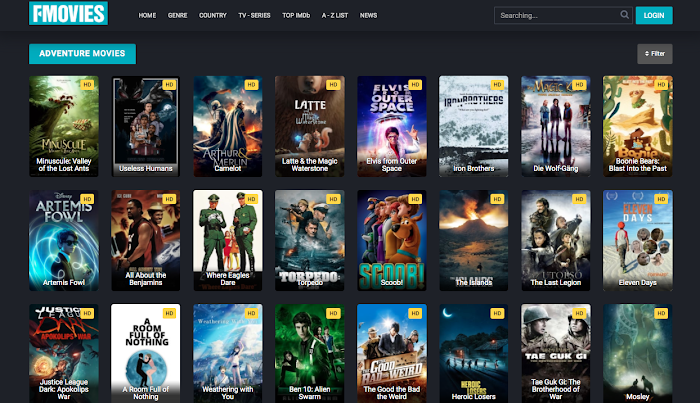700x403 pixels.
Task: Go to TV-SERIES page
Action: tap(254, 15)
